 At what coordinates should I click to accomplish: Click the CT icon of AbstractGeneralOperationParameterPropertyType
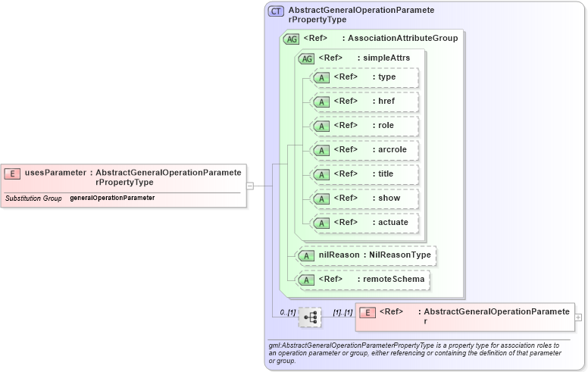point(276,11)
